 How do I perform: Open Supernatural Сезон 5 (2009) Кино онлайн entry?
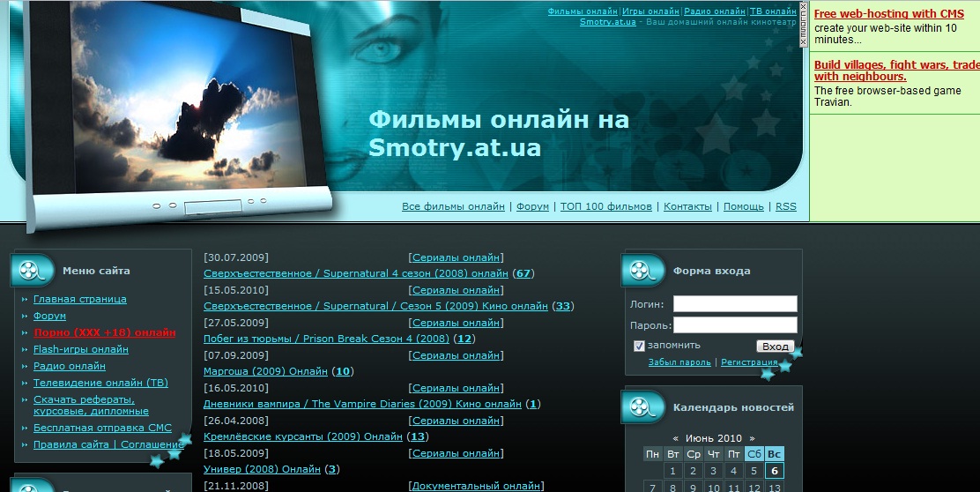375,306
